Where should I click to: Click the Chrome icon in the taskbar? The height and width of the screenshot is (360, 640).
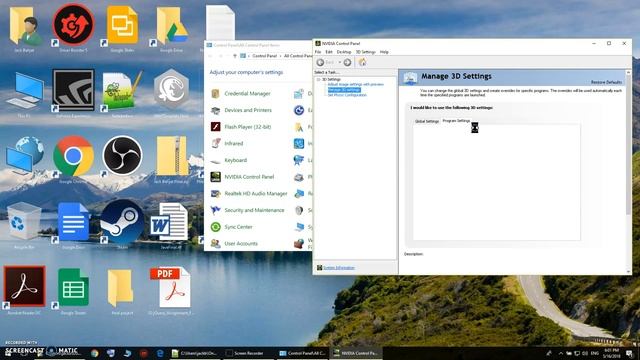pyautogui.click(x=95, y=353)
